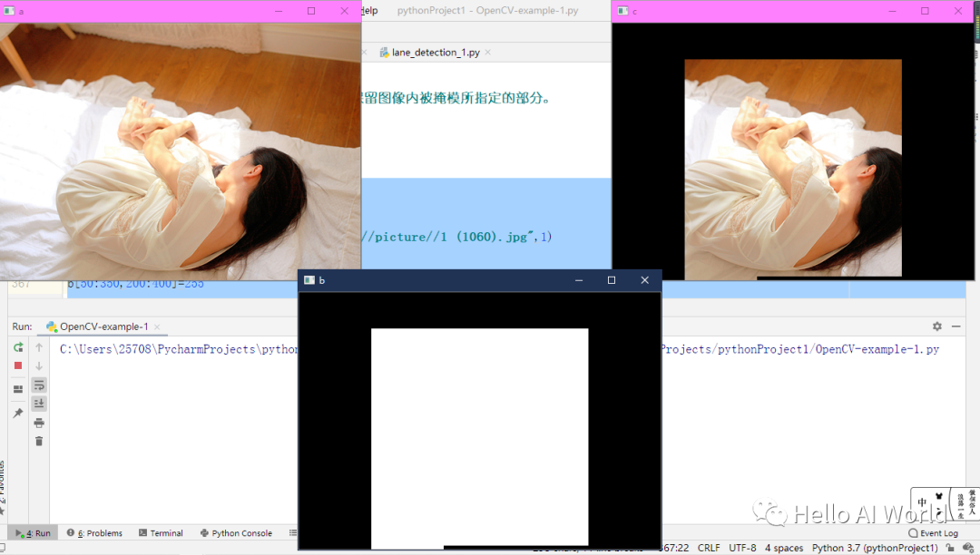Open the 6: Problems tool tab
980x555 pixels.
[94, 533]
